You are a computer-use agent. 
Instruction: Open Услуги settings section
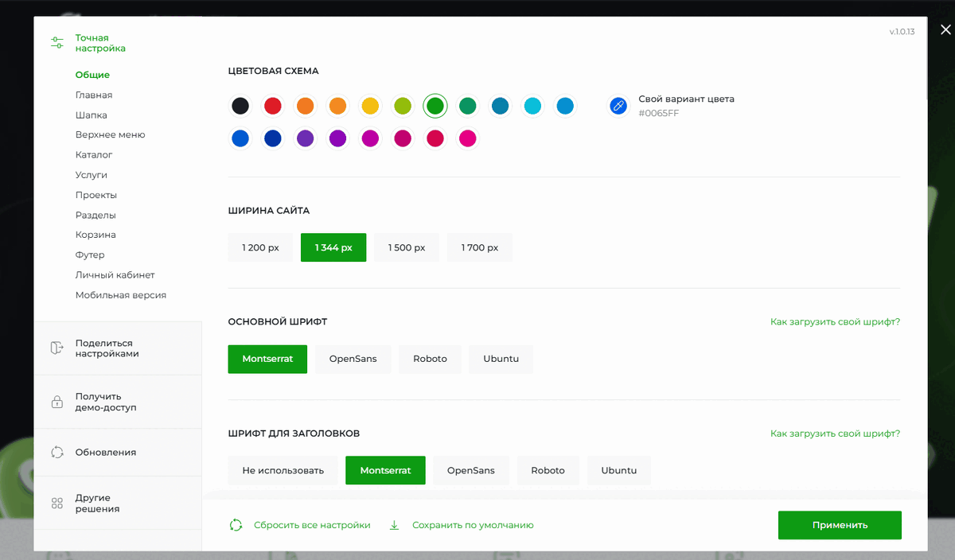click(92, 175)
